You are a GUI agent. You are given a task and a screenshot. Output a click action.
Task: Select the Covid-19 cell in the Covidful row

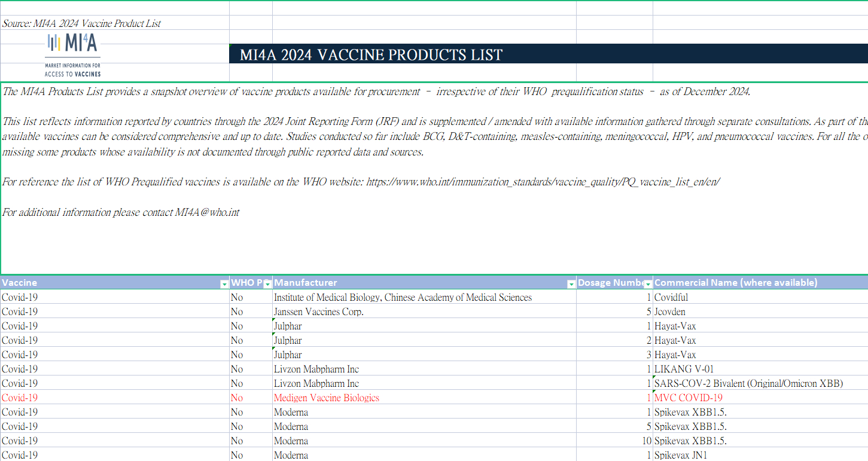115,297
